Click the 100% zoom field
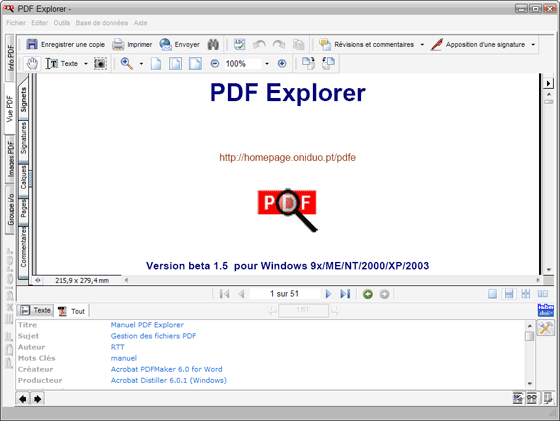Viewport: 560px width, 421px height. (x=243, y=64)
